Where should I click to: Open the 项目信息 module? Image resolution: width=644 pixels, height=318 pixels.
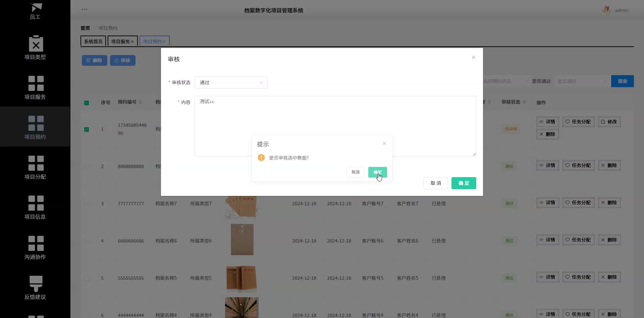coord(35,207)
